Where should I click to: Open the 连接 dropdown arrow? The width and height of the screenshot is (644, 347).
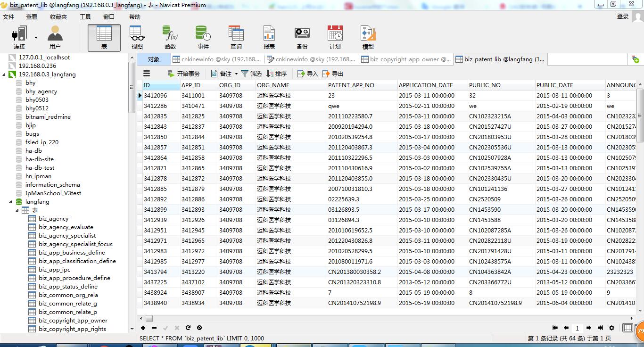point(36,38)
